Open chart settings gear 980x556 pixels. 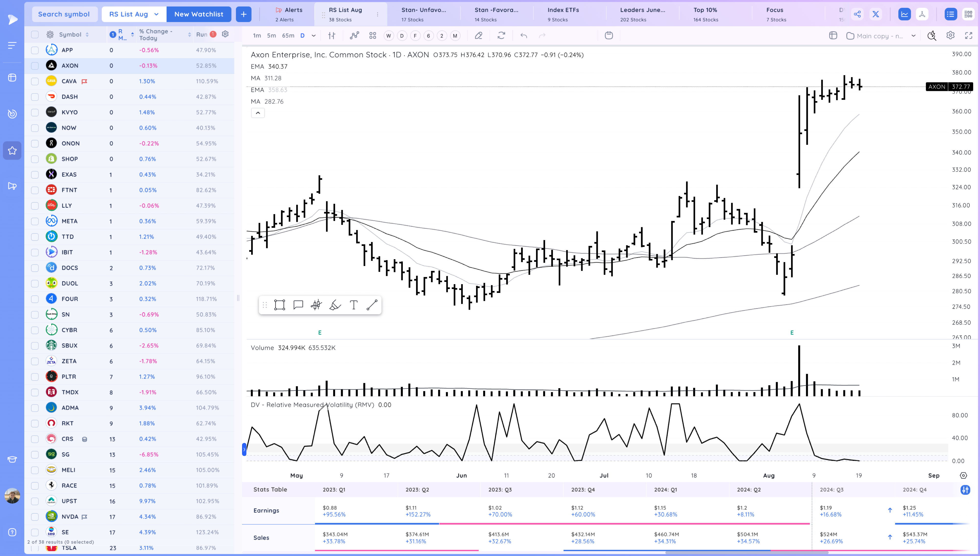point(951,36)
